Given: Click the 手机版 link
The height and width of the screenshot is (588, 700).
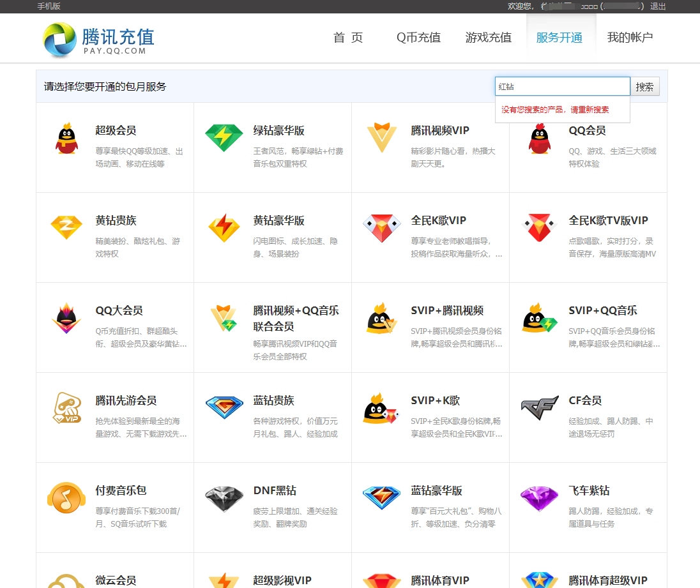Looking at the screenshot, I should coord(49,6).
